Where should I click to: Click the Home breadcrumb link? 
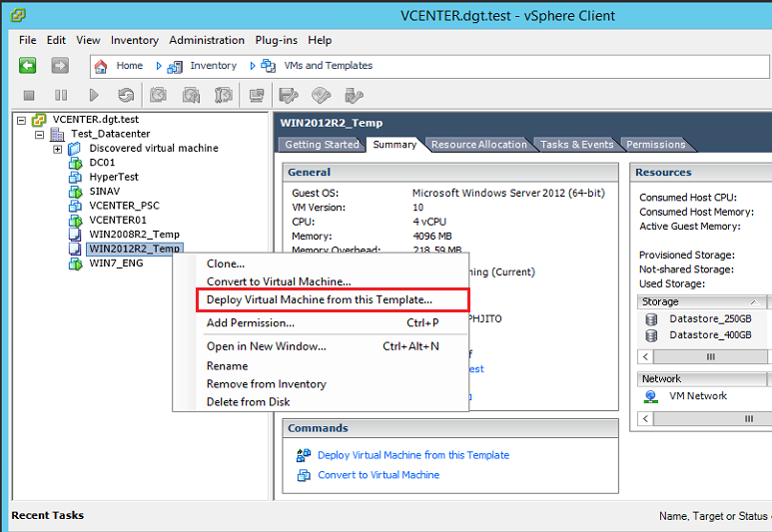(x=130, y=66)
